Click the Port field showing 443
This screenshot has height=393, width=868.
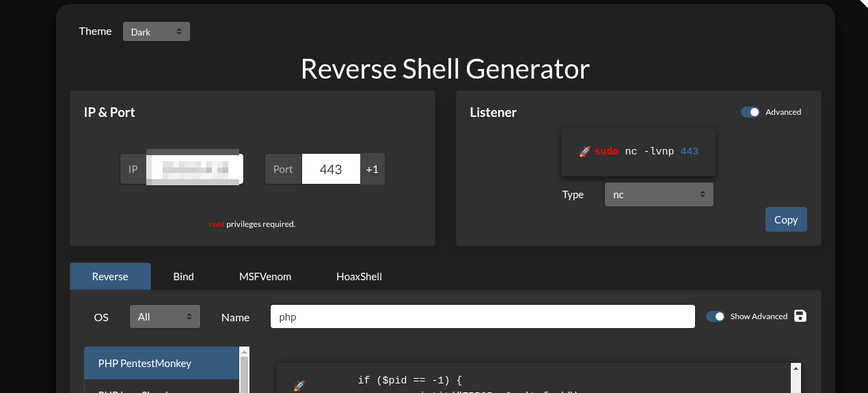[331, 169]
